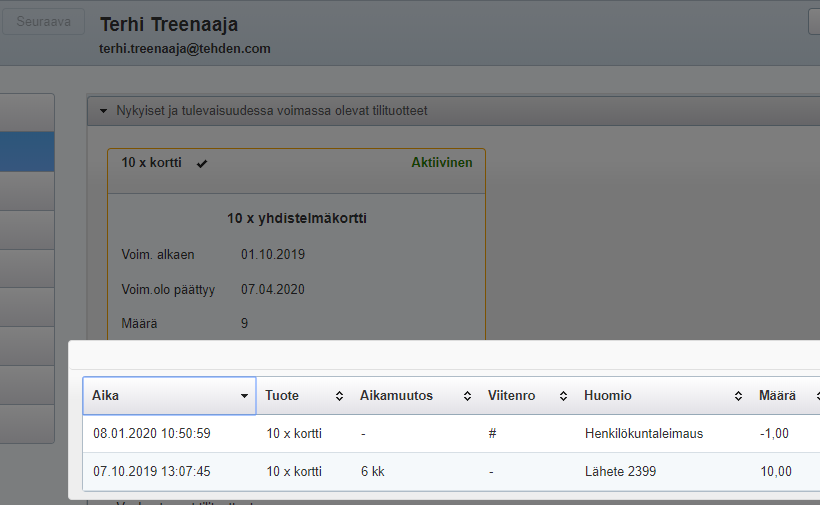Image resolution: width=820 pixels, height=505 pixels.
Task: Click the sort icon in the Aikamuutos column
Action: pyautogui.click(x=467, y=396)
